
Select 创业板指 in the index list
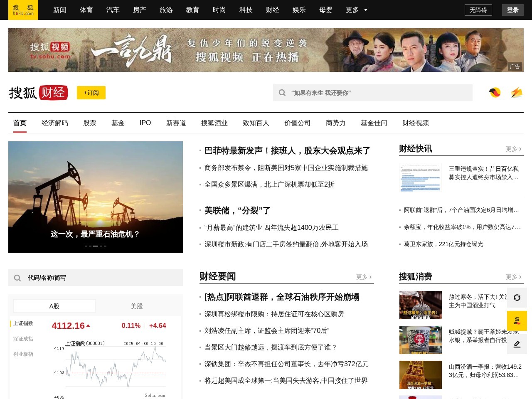click(23, 354)
